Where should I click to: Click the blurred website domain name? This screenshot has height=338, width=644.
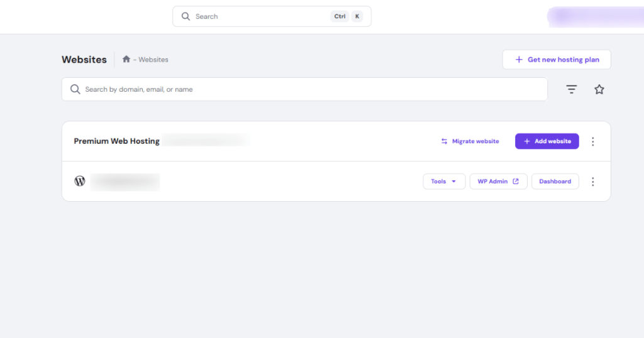point(125,182)
